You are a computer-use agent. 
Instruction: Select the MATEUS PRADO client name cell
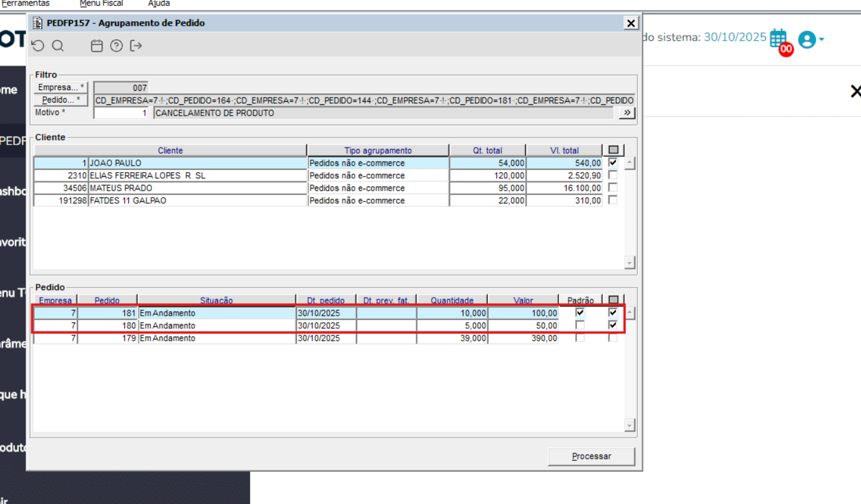coord(198,188)
